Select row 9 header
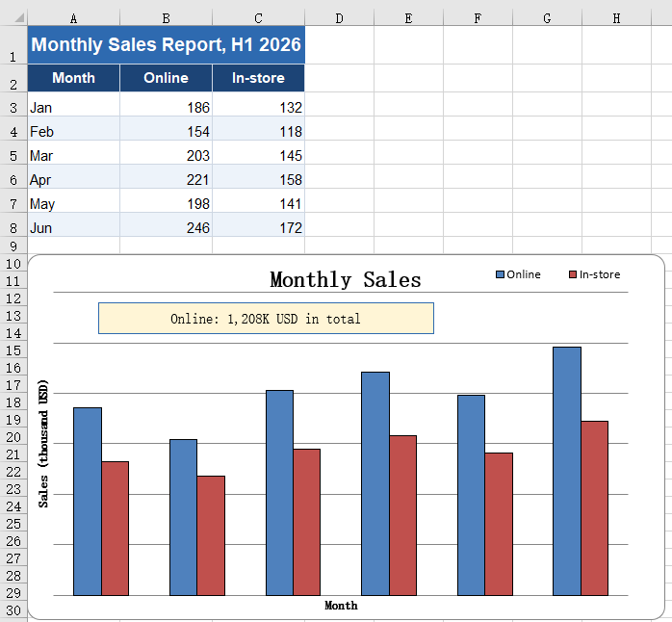The image size is (672, 622). [x=13, y=246]
